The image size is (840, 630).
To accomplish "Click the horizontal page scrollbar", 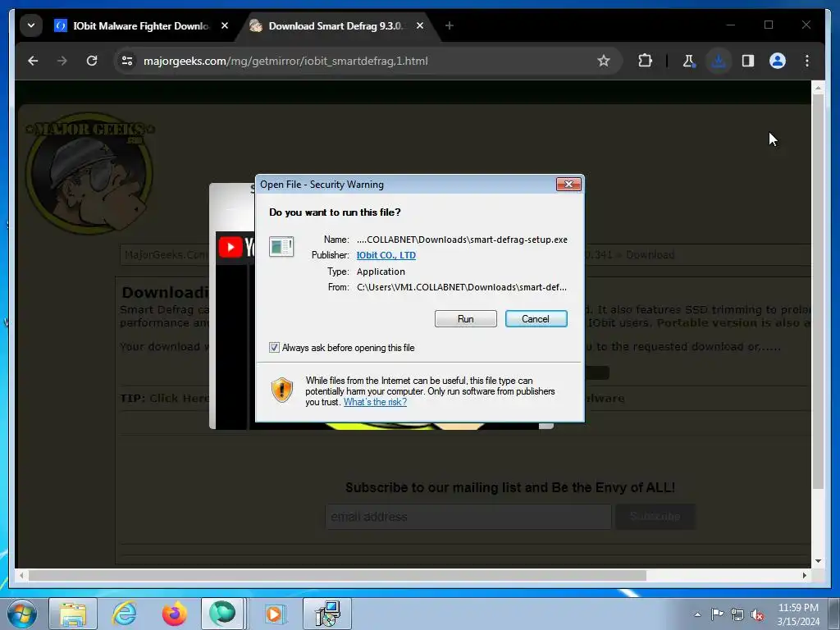I will (337, 575).
